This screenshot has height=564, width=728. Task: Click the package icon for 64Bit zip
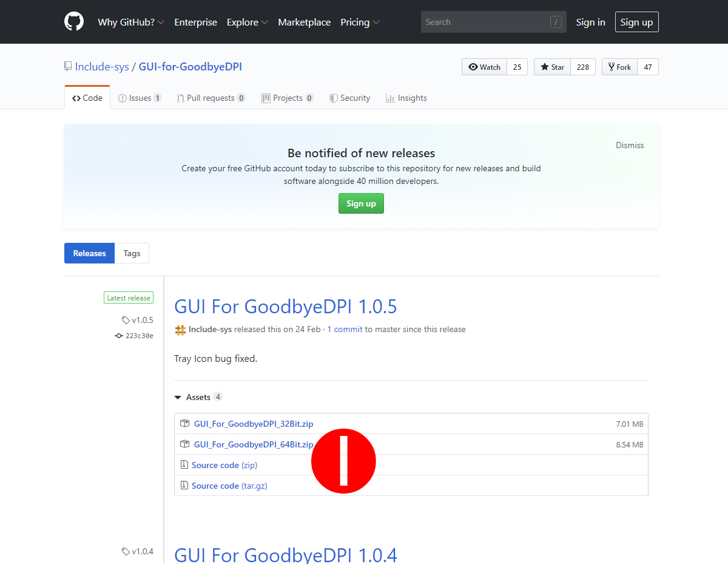pos(185,444)
